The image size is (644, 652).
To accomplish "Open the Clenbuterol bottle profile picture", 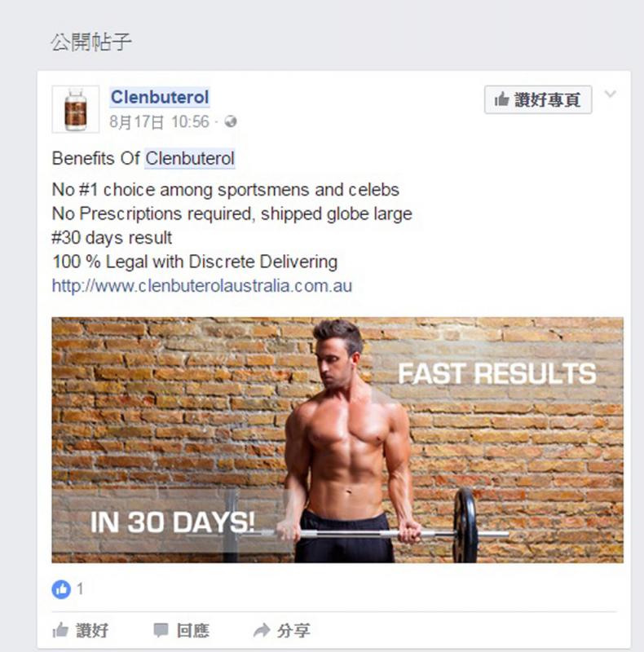I will pyautogui.click(x=76, y=109).
